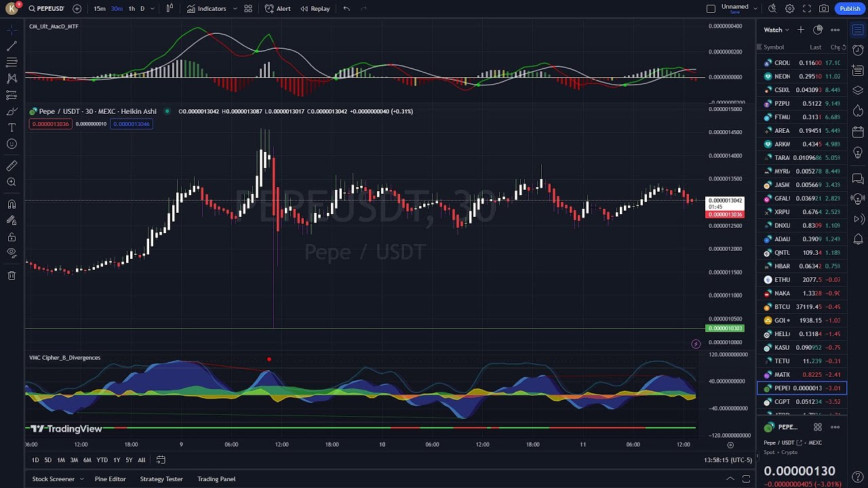Viewport: 868px width, 488px height.
Task: Toggle stay in drawing mode
Action: [x=12, y=220]
